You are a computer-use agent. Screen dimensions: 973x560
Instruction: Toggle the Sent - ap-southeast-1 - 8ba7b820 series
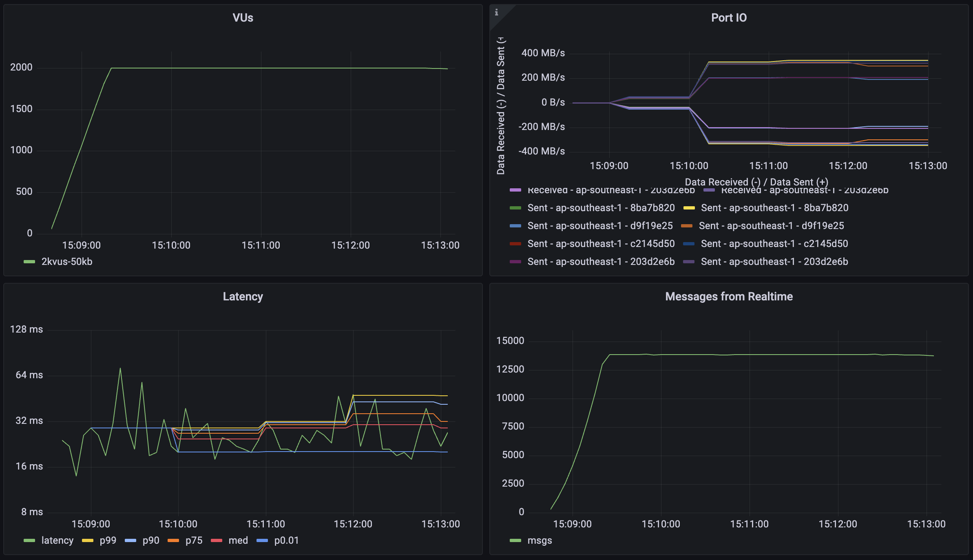(x=601, y=207)
